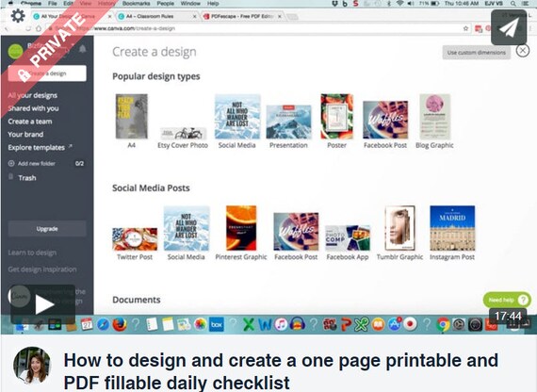Image resolution: width=537 pixels, height=392 pixels.
Task: Click the Need help question icon
Action: coord(523,300)
